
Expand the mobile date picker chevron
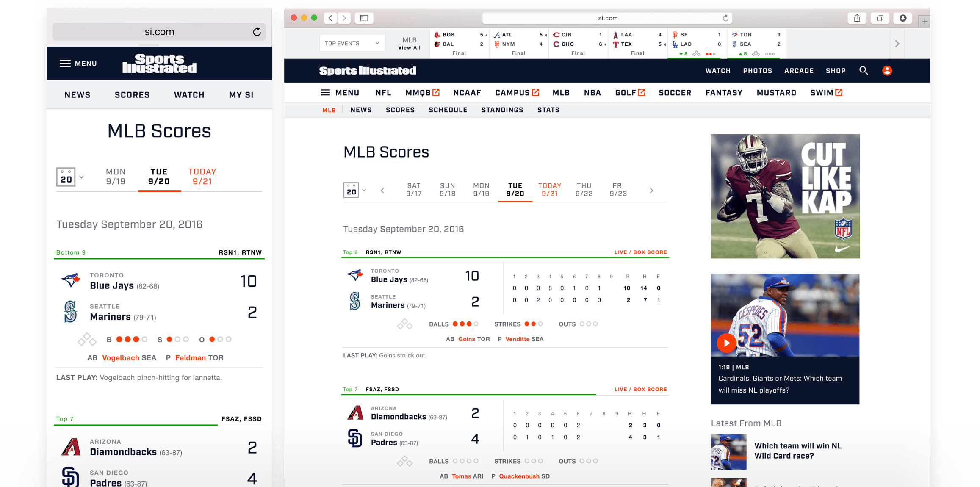point(81,177)
